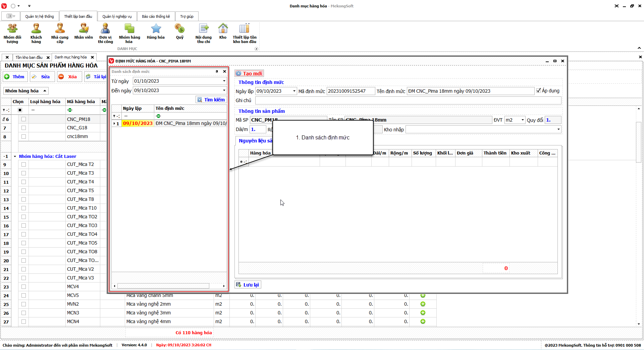Viewport: 644px width, 350px height.
Task: Switch to the Tồn kho ban đầu tab
Action: (29, 57)
